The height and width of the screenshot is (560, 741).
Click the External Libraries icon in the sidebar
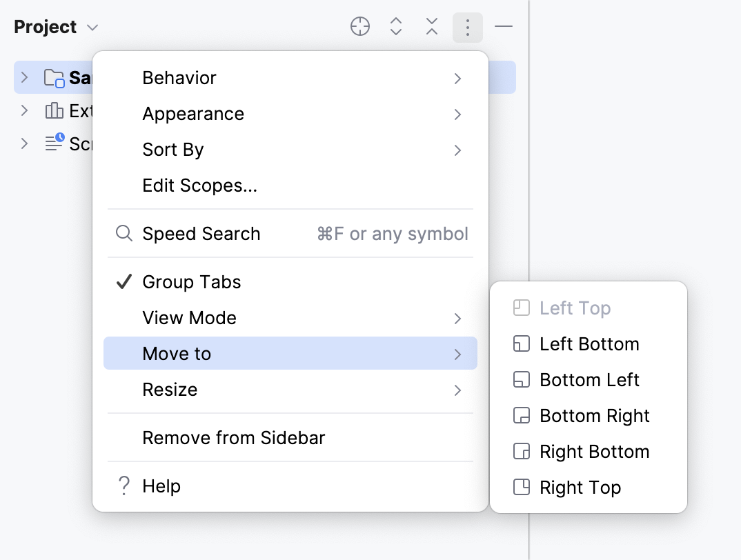coord(55,110)
